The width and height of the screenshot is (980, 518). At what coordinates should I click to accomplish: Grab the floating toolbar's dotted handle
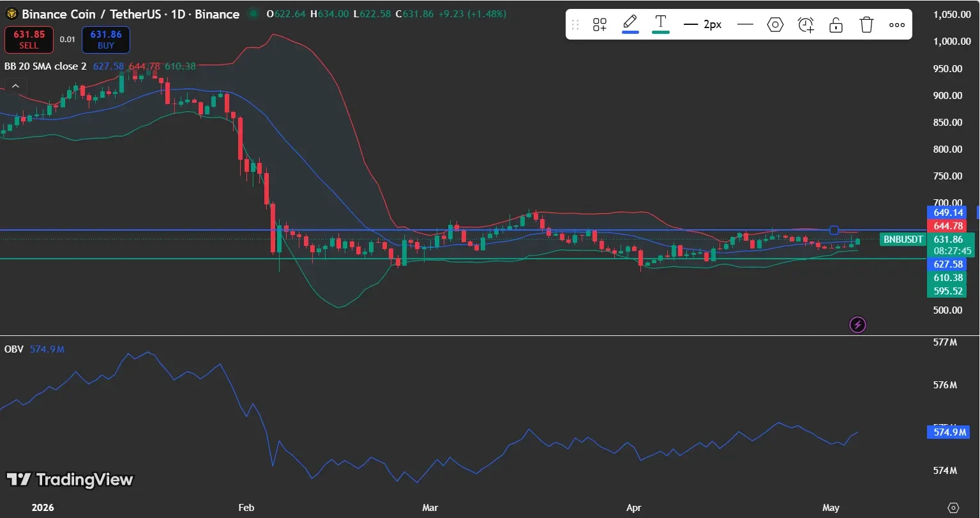pos(575,25)
